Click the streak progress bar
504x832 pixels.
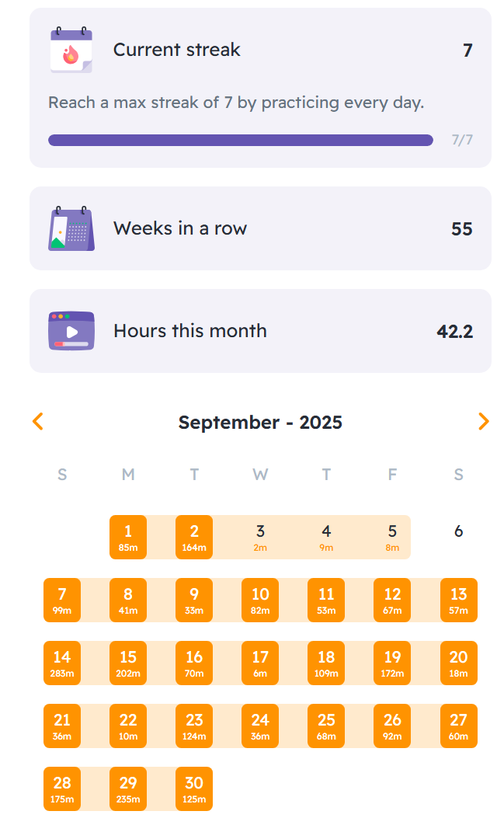(x=241, y=141)
